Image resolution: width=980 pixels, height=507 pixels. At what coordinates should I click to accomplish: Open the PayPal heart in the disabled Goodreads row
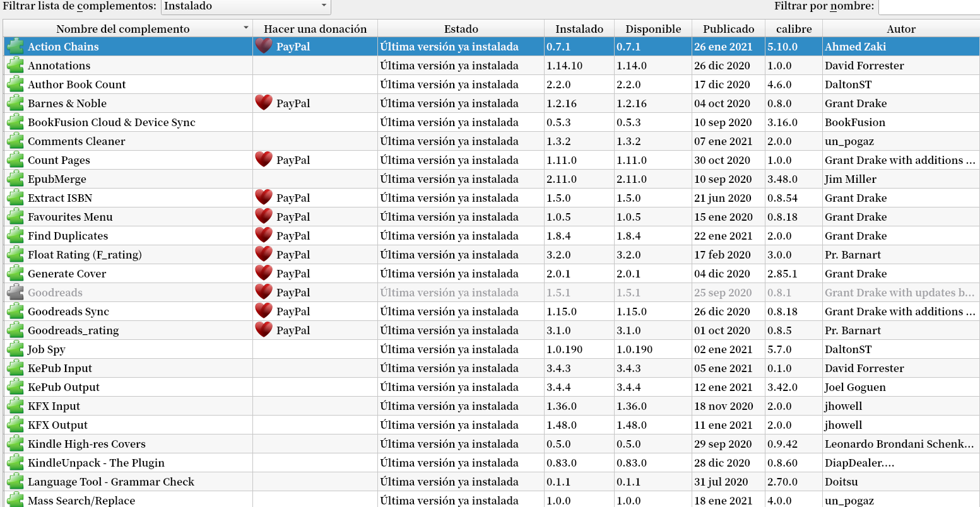click(x=264, y=292)
